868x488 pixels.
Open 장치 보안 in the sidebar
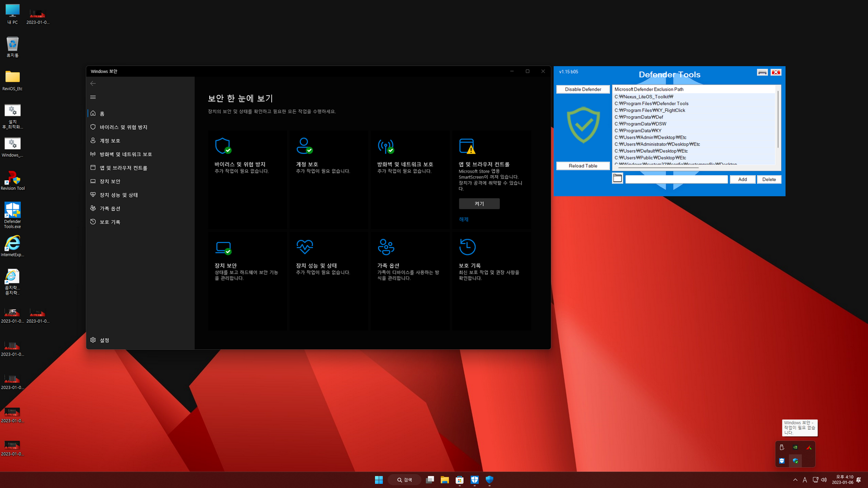point(141,181)
